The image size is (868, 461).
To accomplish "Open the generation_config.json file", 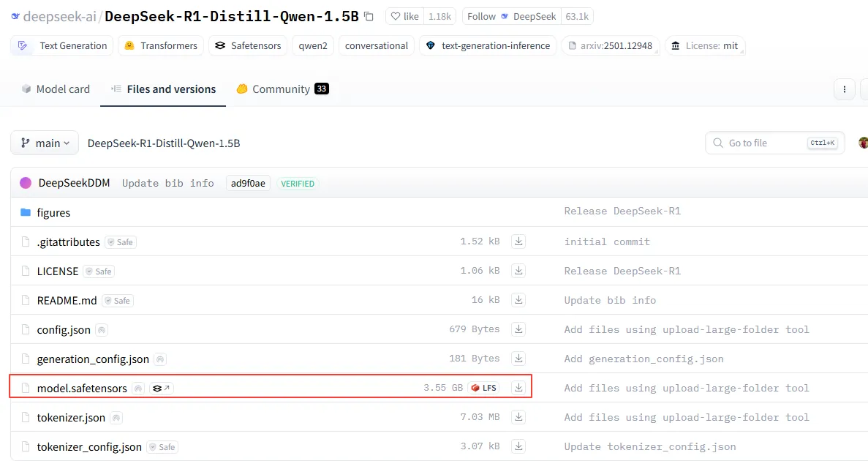I will coord(93,359).
